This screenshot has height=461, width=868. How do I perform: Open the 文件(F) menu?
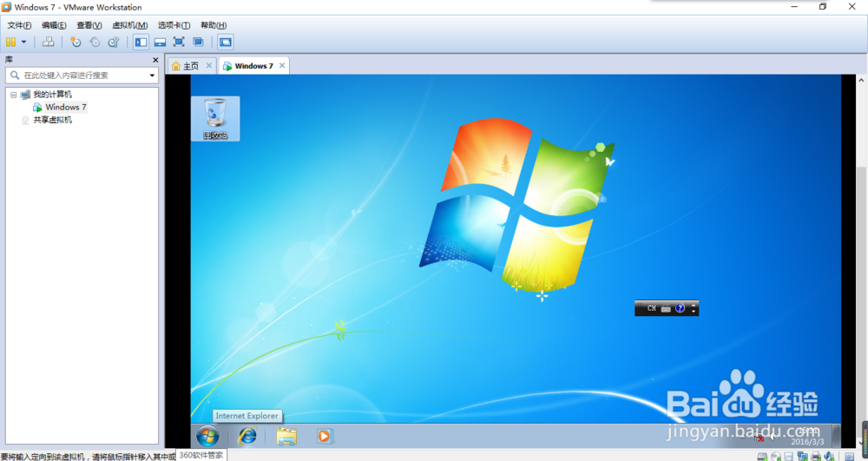[19, 25]
